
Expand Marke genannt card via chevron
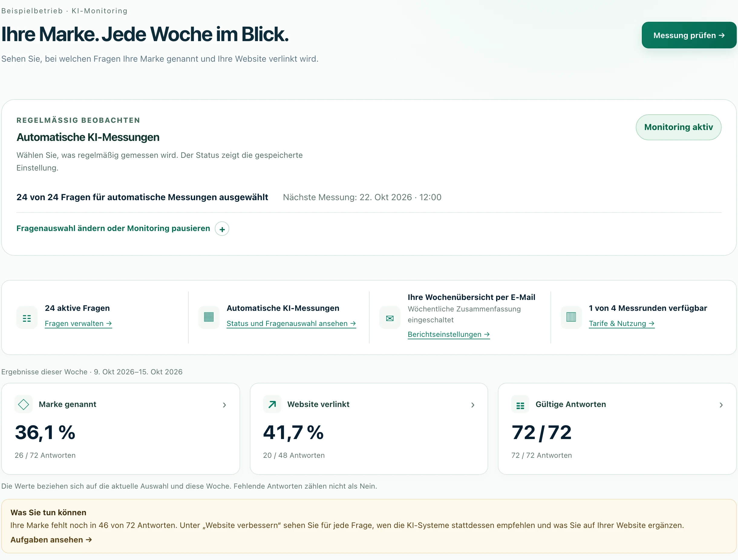224,405
